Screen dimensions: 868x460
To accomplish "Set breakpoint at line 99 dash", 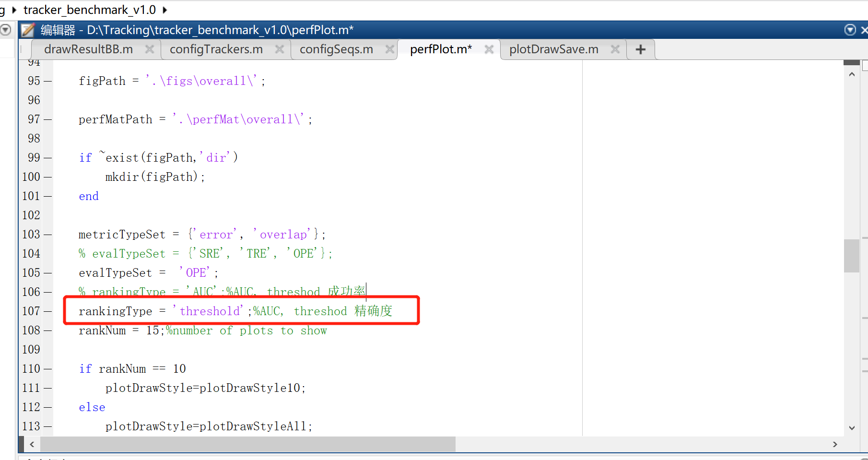I will 47,158.
